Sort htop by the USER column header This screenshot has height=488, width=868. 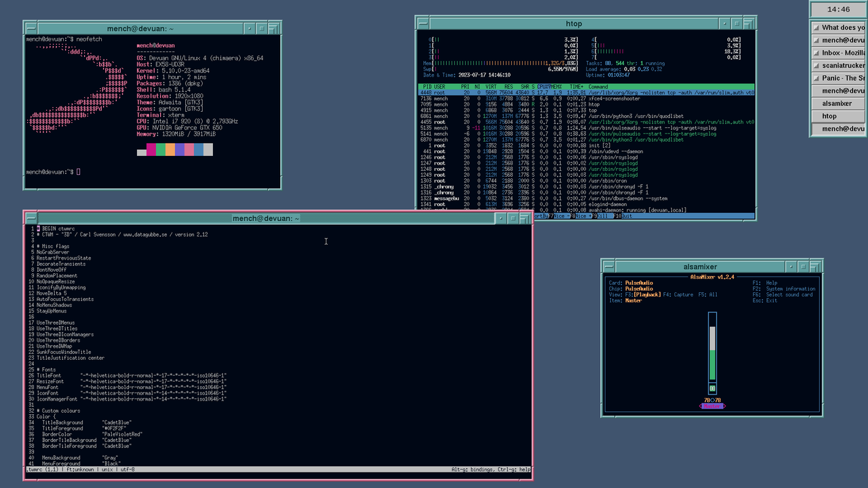tap(439, 87)
